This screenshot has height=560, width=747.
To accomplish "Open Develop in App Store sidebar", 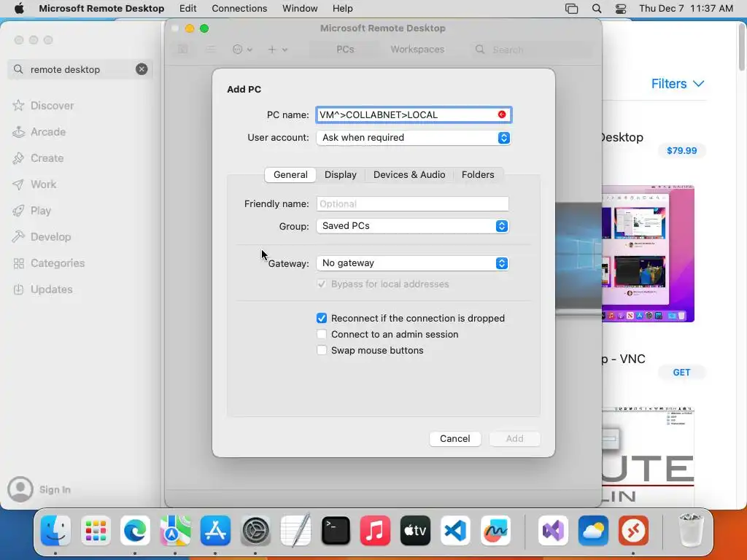I will (x=50, y=237).
